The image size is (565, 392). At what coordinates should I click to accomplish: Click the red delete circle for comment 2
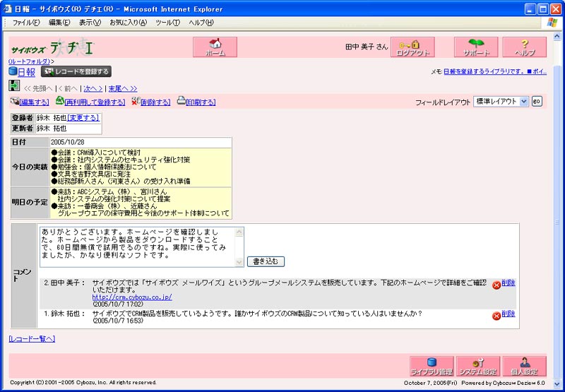(496, 285)
